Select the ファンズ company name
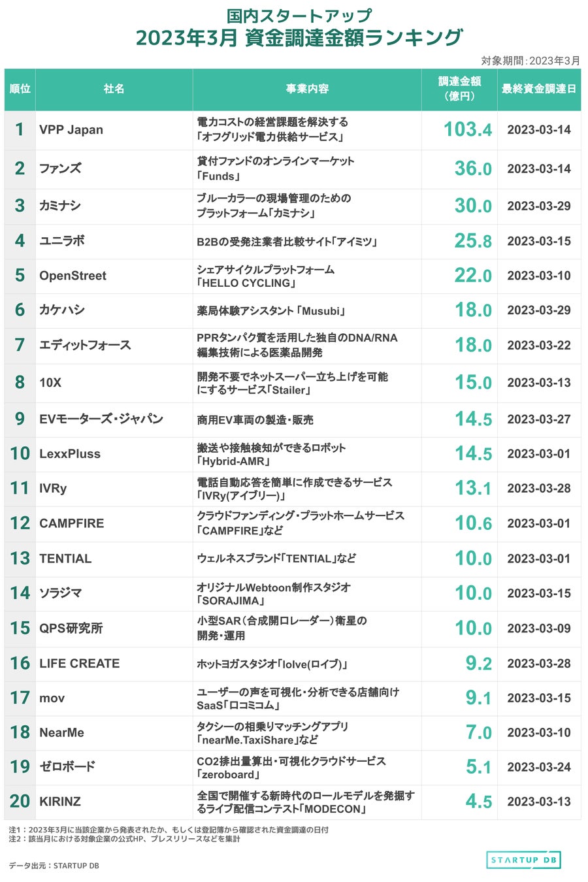The image size is (588, 882). (60, 168)
